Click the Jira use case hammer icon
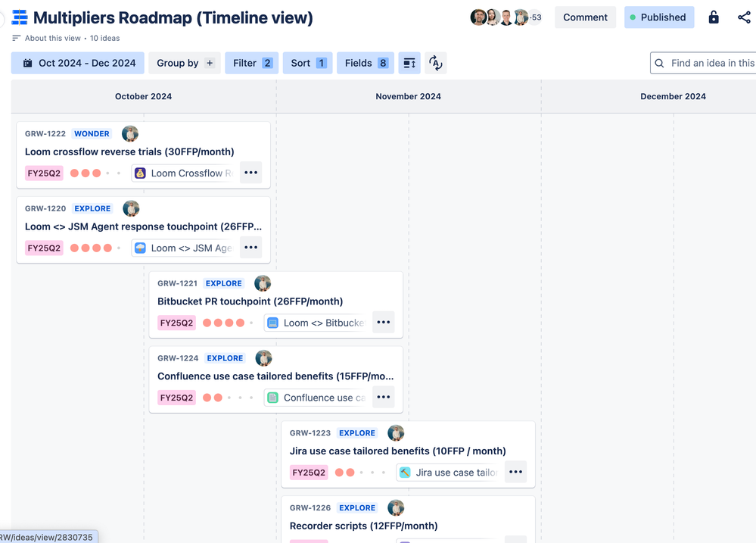The height and width of the screenshot is (543, 756). [x=405, y=473]
